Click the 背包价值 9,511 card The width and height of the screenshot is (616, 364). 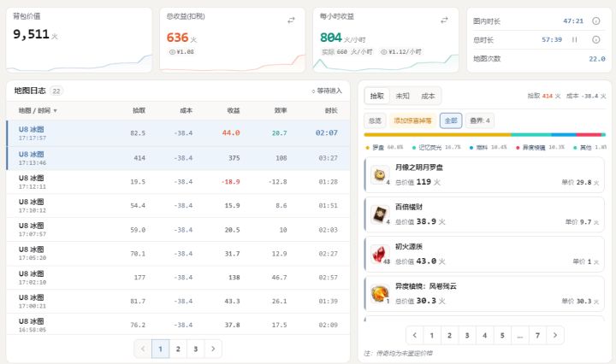click(79, 40)
